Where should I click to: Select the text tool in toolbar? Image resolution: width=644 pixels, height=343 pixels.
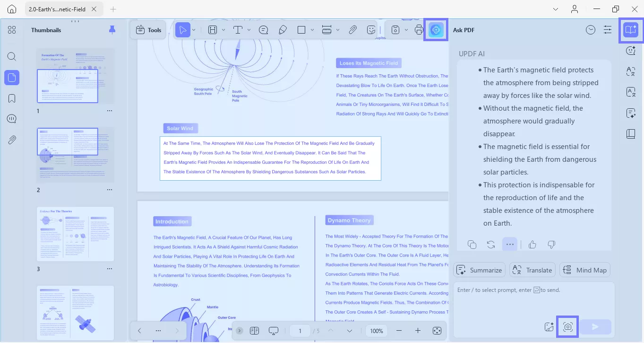(238, 30)
